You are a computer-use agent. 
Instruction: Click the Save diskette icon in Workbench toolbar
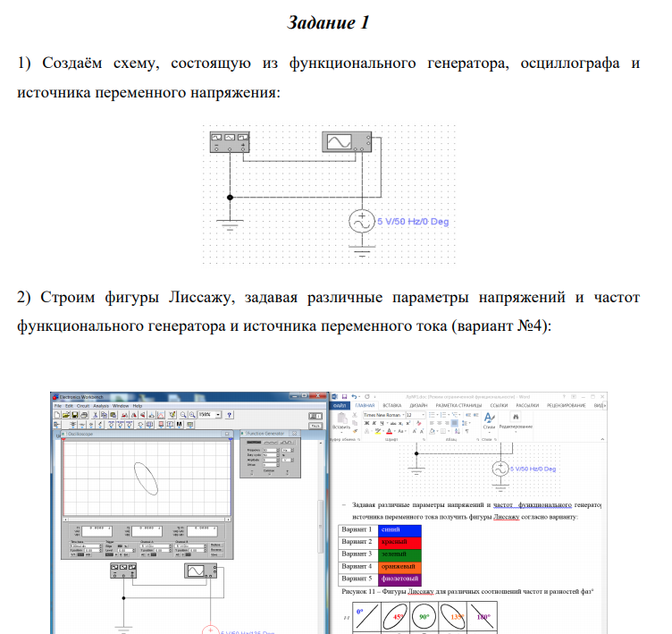coord(74,415)
